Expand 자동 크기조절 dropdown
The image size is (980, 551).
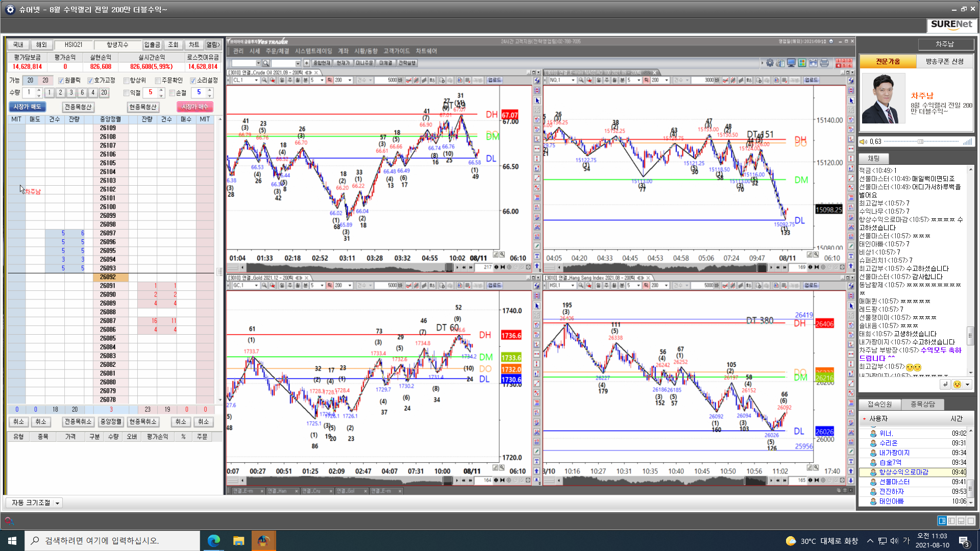pyautogui.click(x=57, y=503)
